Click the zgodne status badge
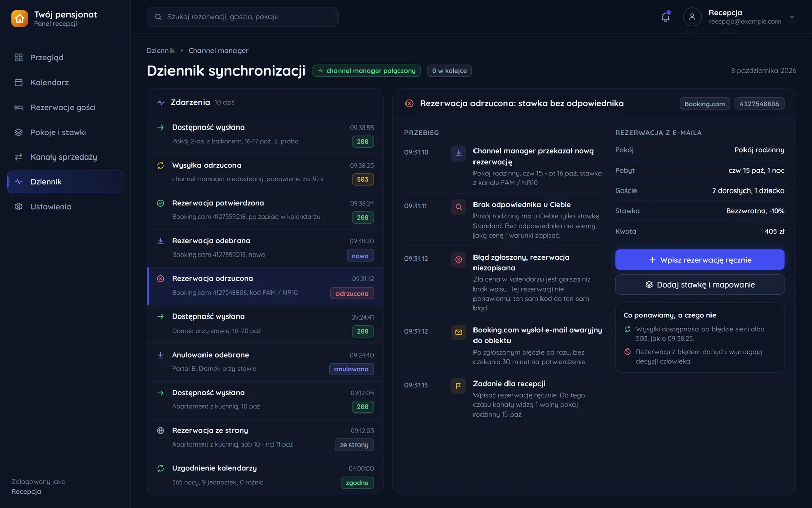 (x=357, y=483)
